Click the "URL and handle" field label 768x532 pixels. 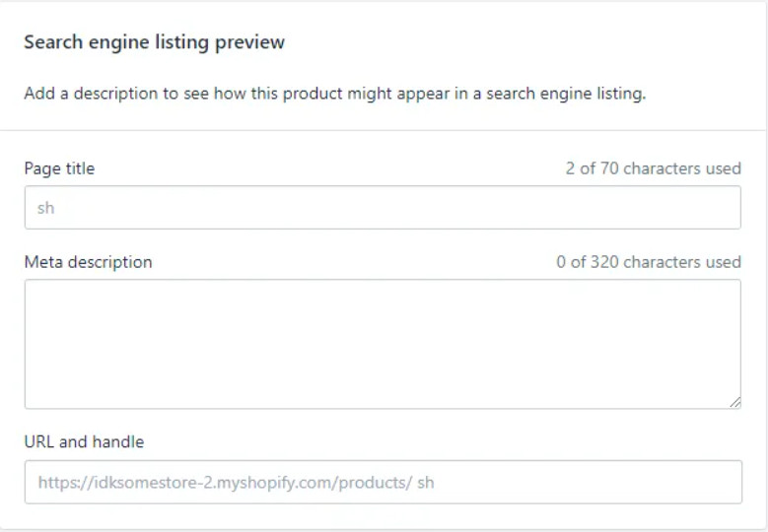click(84, 441)
